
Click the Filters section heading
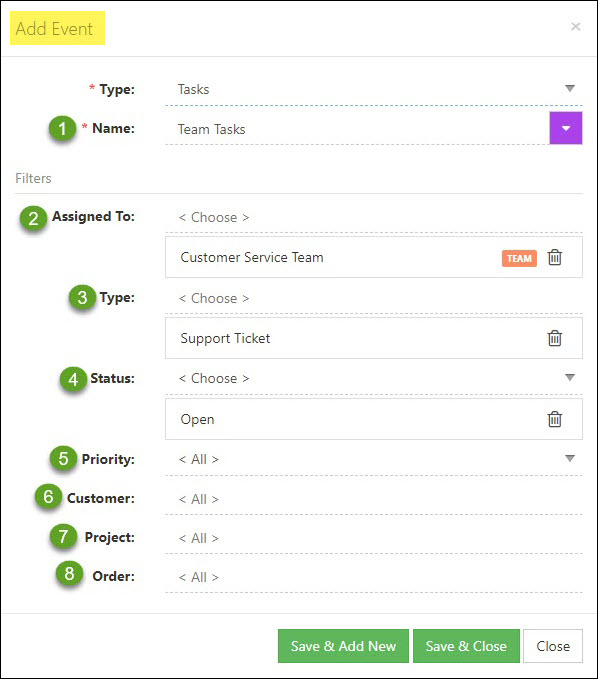(33, 178)
